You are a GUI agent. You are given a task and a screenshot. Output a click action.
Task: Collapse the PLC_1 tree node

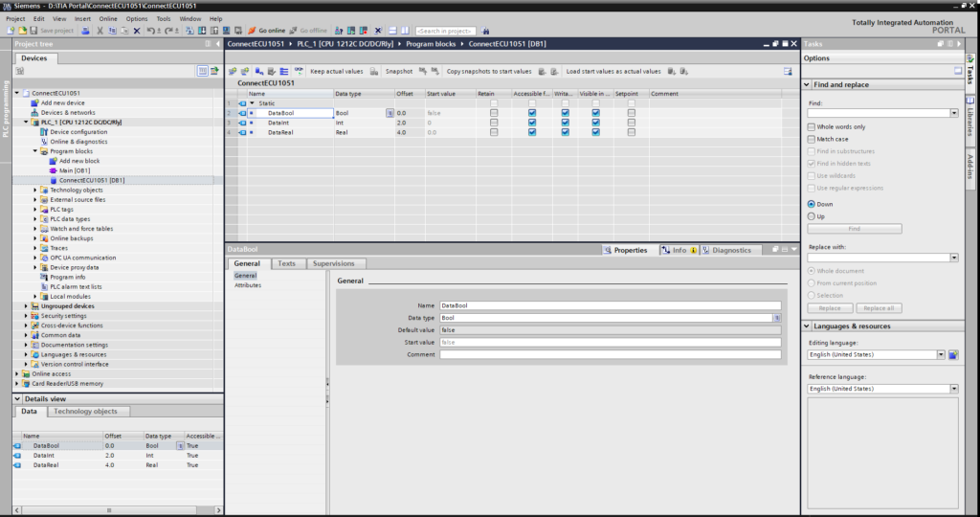[x=26, y=122]
